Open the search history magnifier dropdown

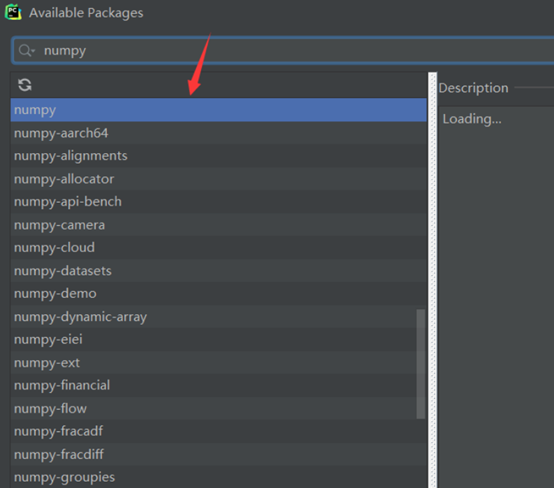(26, 51)
